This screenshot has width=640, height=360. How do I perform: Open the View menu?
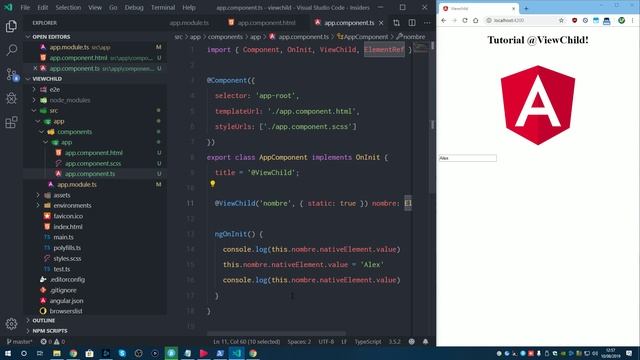click(95, 7)
